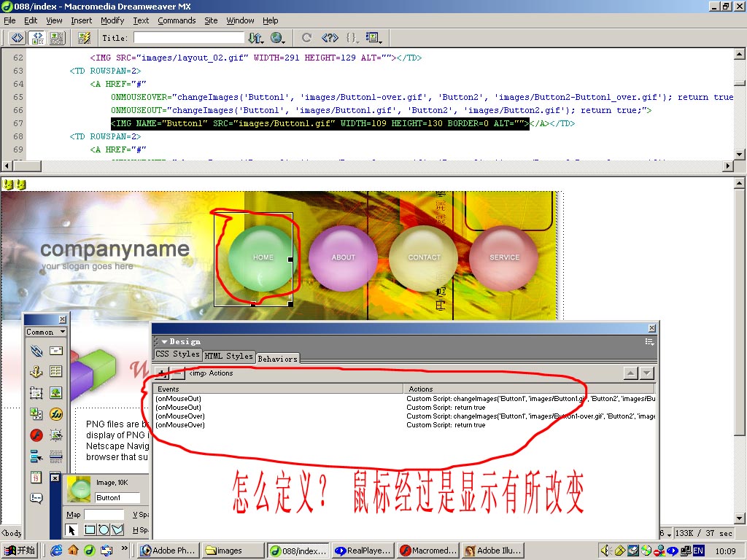Screen dimensions: 747x560
Task: Select the Rectangular Hotspot tool
Action: 90,529
